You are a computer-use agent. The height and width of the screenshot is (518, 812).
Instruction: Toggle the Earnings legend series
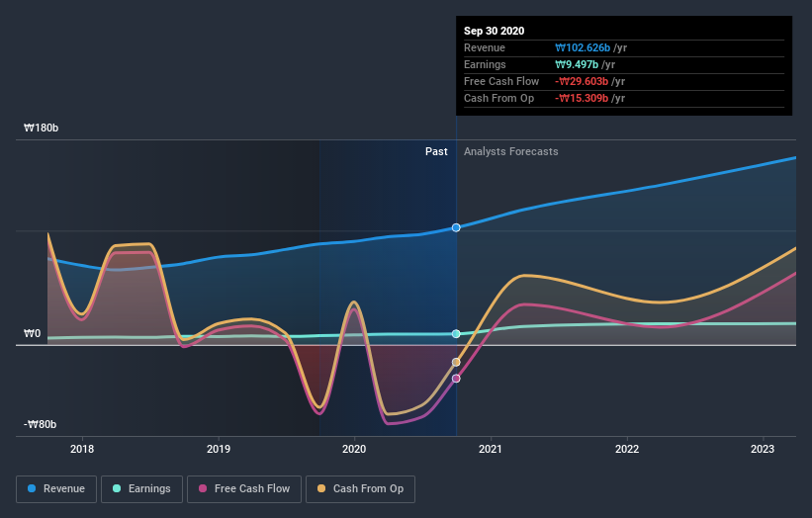point(141,489)
